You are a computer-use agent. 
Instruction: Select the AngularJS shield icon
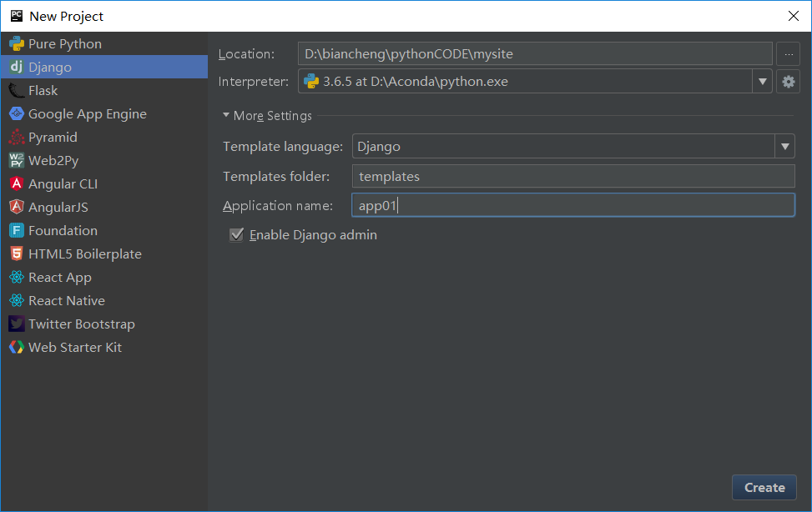coord(17,207)
